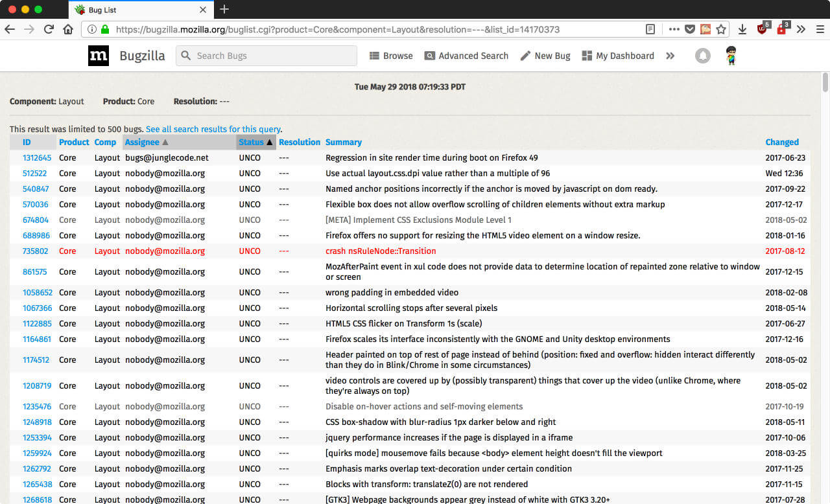The image size is (830, 504).
Task: Open the uBlock Origin shield icon
Action: click(763, 29)
